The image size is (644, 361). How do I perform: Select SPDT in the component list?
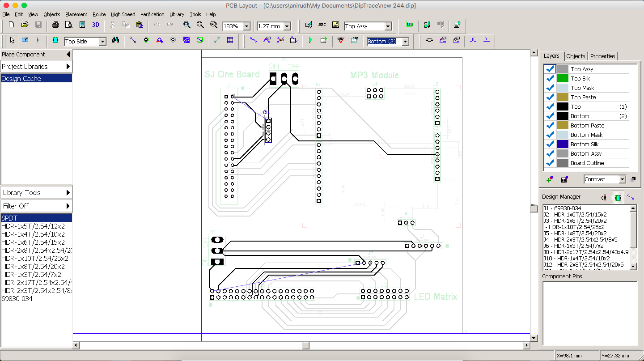coord(36,218)
